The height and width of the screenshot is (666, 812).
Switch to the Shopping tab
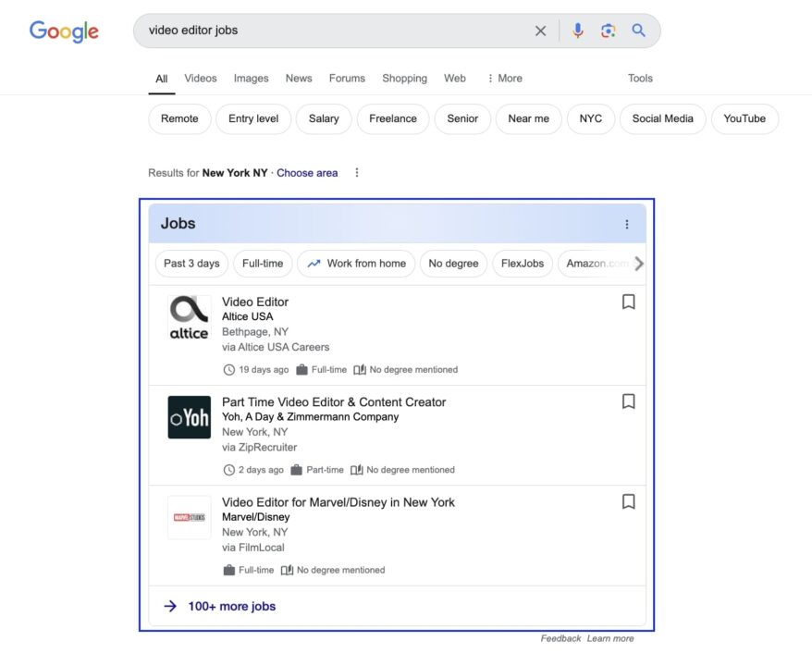(x=404, y=79)
